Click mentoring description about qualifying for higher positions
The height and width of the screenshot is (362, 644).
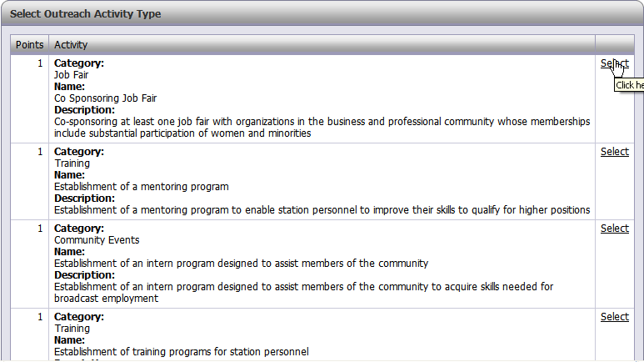pyautogui.click(x=322, y=210)
